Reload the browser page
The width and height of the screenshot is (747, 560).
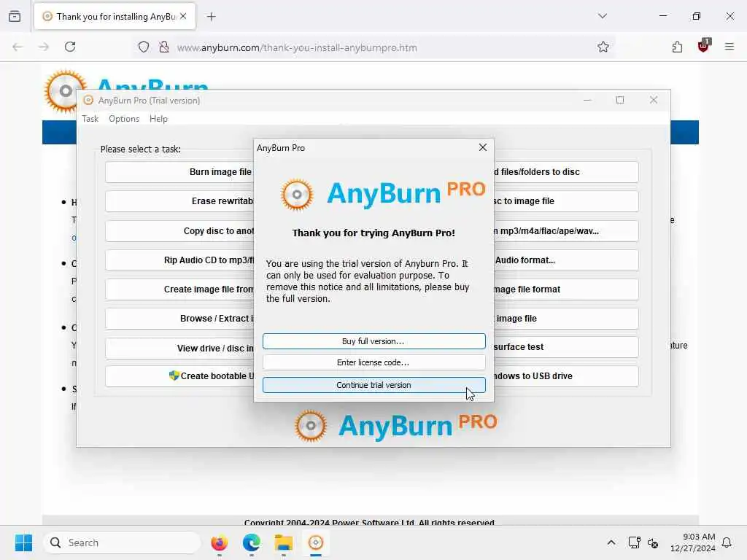coord(70,47)
